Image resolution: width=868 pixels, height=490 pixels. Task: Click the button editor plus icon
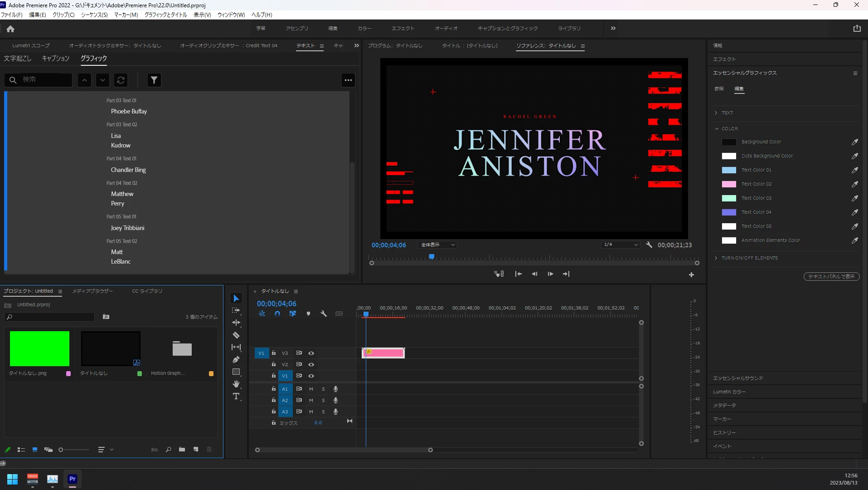pyautogui.click(x=691, y=274)
